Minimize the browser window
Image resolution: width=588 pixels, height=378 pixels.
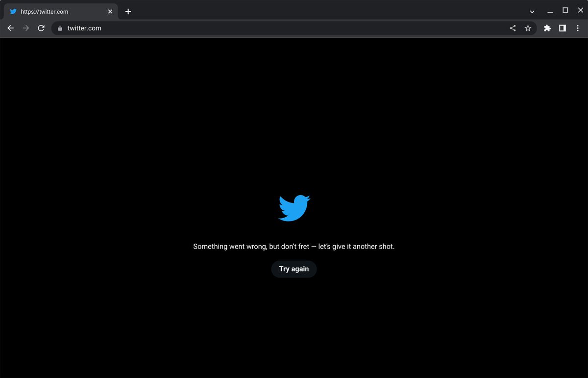pyautogui.click(x=550, y=11)
